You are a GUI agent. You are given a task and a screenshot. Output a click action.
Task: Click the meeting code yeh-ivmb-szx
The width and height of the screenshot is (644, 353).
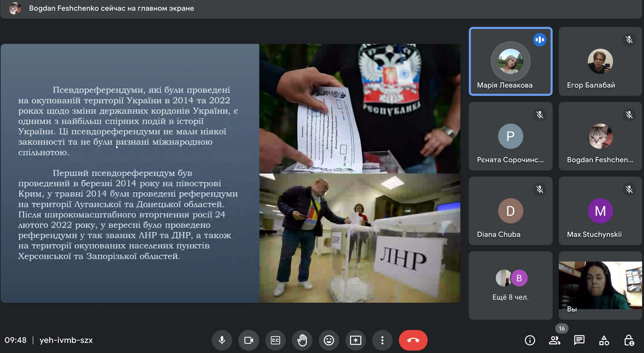point(66,340)
